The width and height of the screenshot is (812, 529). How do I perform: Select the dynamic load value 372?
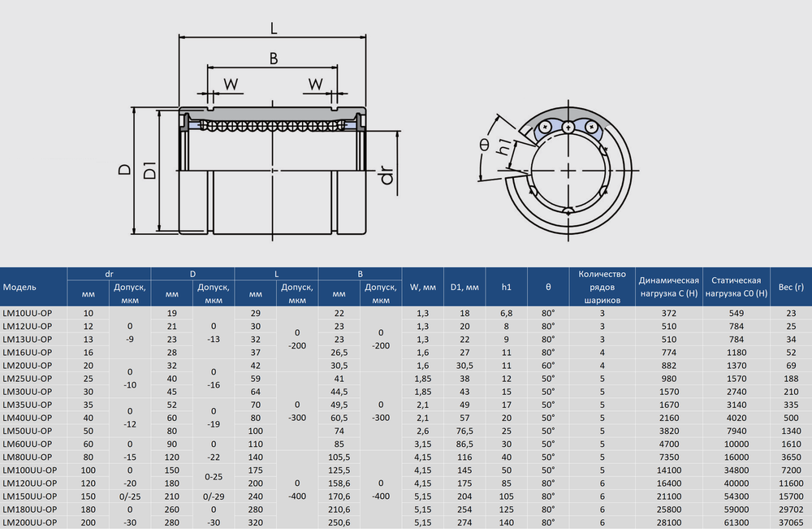(x=669, y=313)
